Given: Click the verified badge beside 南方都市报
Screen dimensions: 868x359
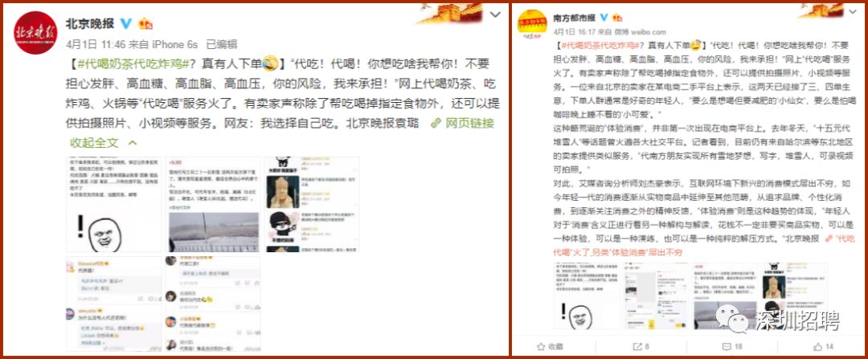Looking at the screenshot, I should [604, 18].
